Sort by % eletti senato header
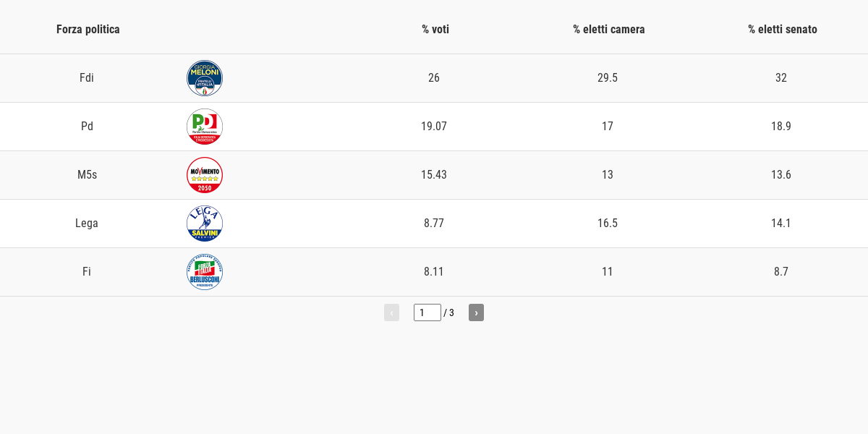This screenshot has width=868, height=434. pos(783,30)
